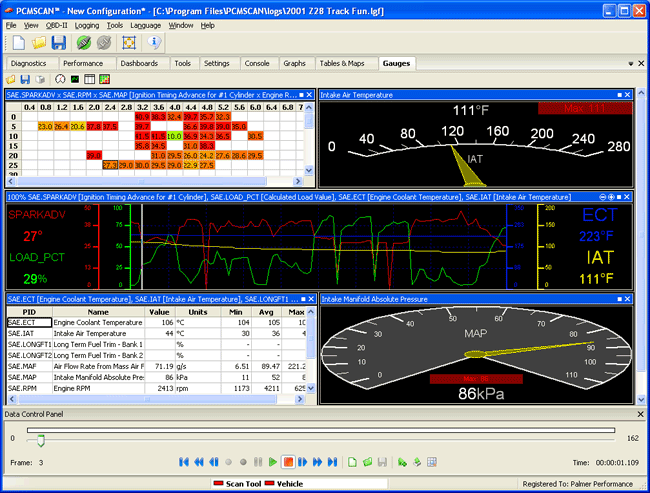The image size is (650, 493).
Task: Click the green Connect plug icon
Action: click(x=85, y=42)
